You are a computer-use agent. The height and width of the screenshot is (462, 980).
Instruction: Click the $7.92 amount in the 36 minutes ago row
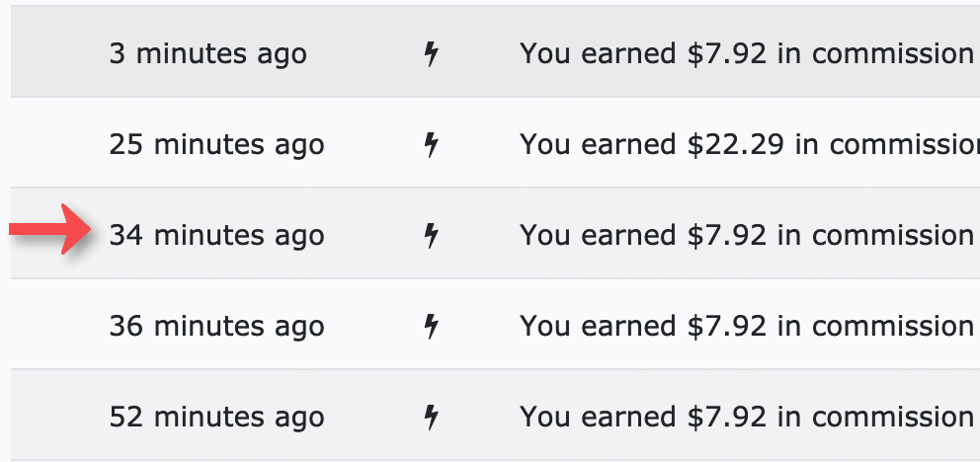coord(727,327)
